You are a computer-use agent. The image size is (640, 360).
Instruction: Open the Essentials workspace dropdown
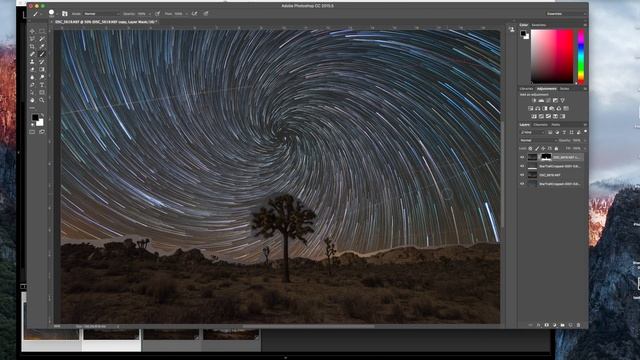565,14
